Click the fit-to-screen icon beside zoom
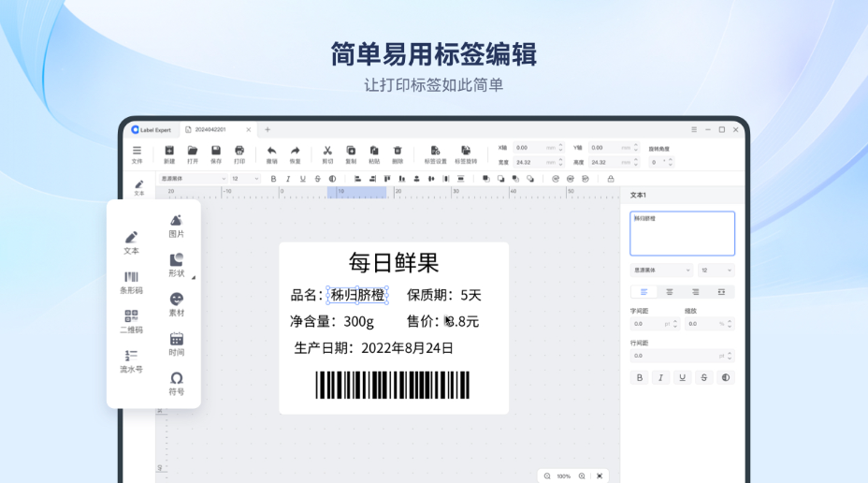 pyautogui.click(x=600, y=476)
